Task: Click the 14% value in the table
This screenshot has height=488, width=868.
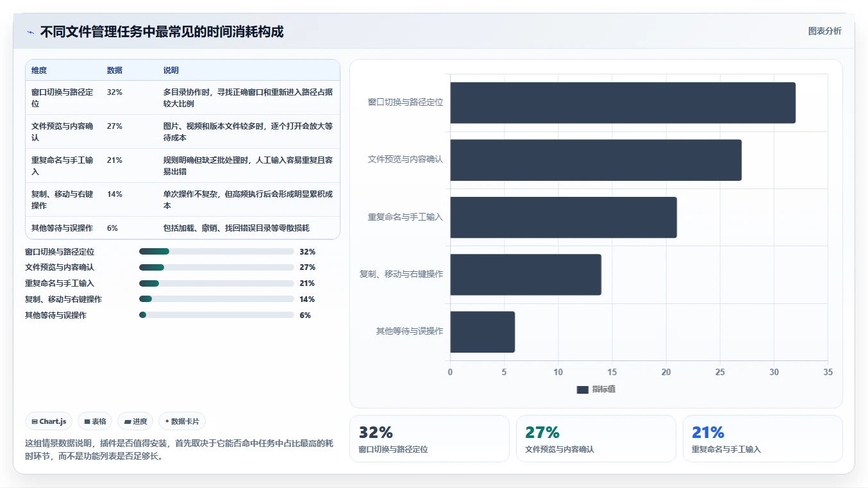Action: [115, 194]
